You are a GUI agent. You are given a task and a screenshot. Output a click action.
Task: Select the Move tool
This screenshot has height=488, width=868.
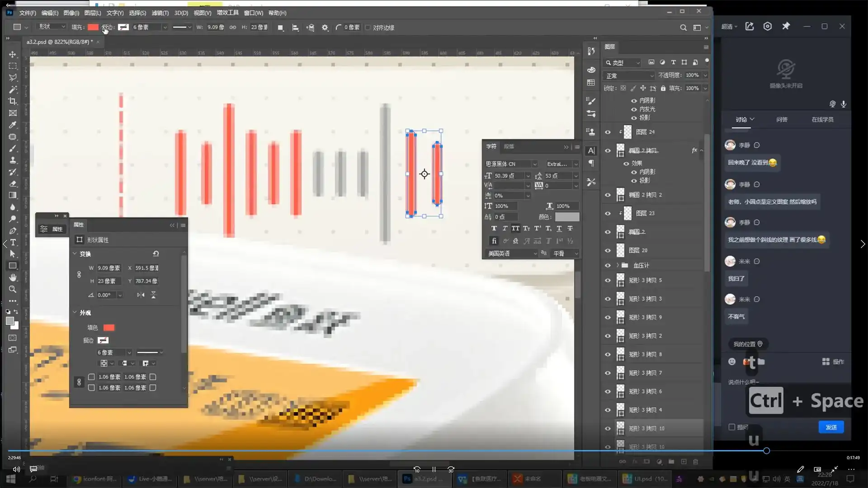pos(13,54)
